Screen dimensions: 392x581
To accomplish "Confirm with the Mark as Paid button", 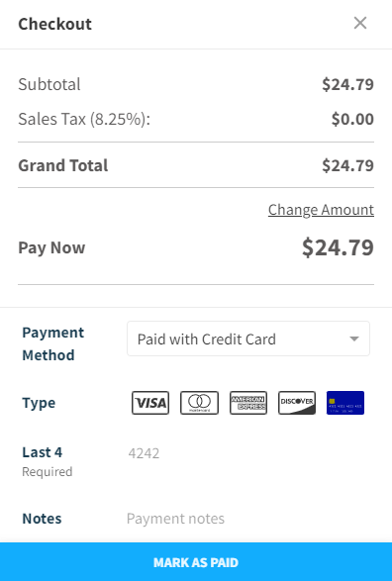I will pyautogui.click(x=196, y=562).
